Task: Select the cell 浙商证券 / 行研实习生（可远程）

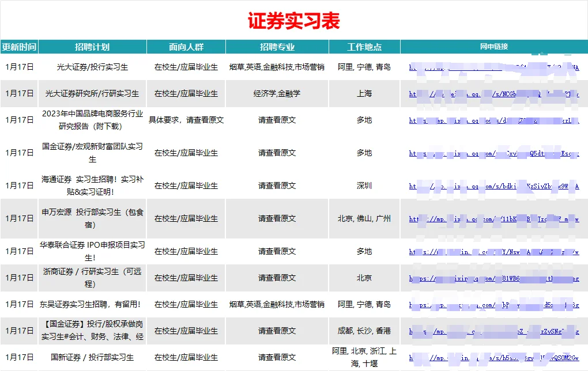Action: tap(92, 278)
